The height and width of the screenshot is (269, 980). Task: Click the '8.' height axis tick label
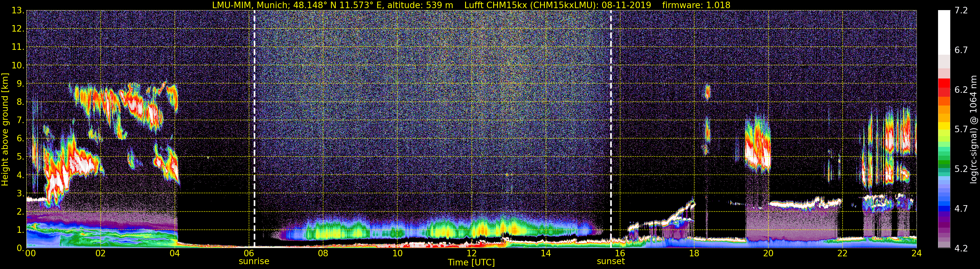pos(20,102)
